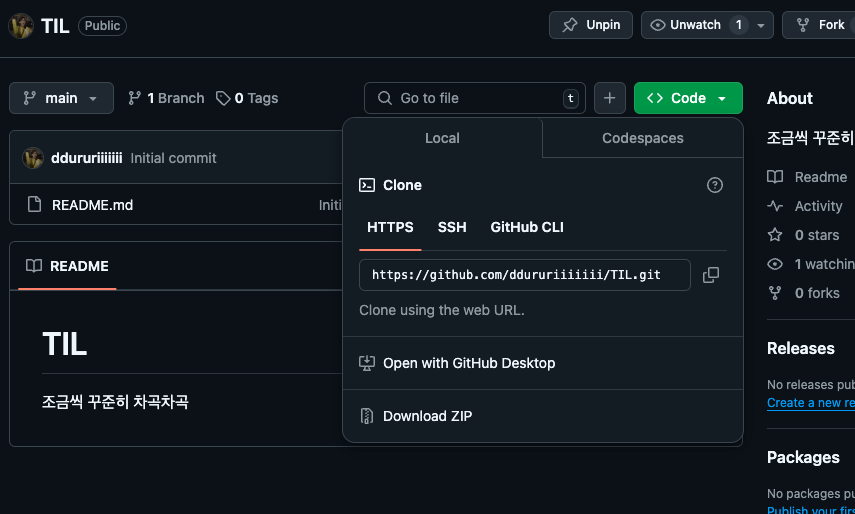Click the fork icon beside 0 forks

pyautogui.click(x=775, y=293)
